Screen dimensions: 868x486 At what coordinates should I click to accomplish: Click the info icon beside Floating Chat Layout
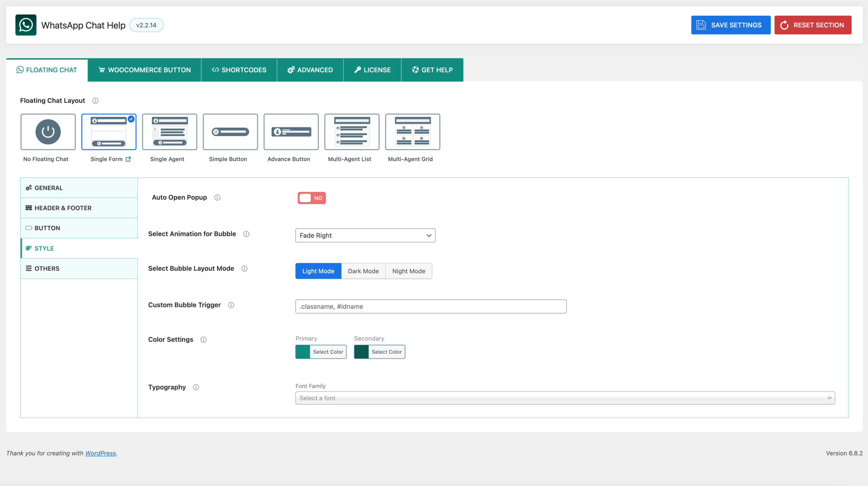(x=95, y=101)
